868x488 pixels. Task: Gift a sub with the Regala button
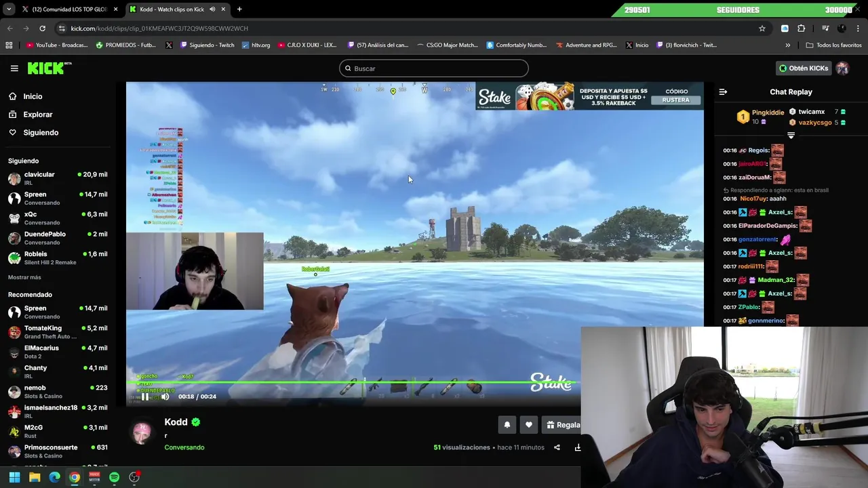(x=563, y=425)
